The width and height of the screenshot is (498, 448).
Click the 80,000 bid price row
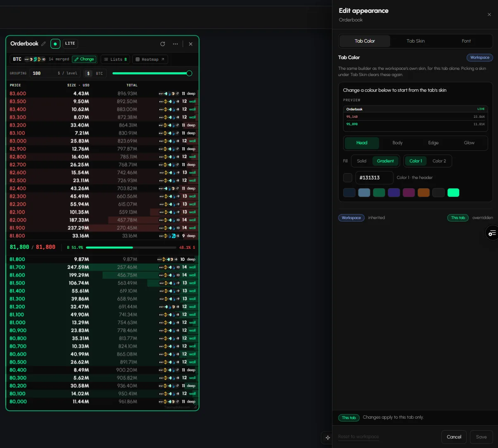[x=102, y=401]
